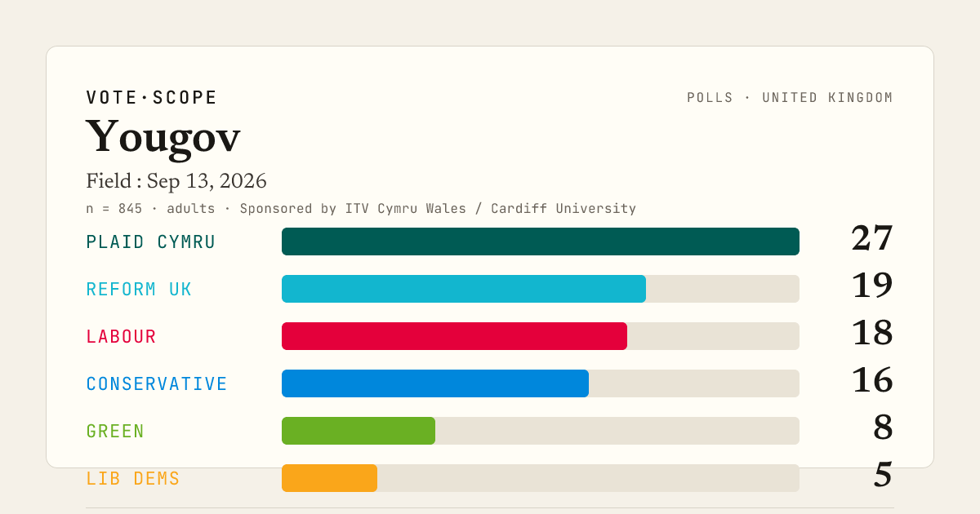The width and height of the screenshot is (980, 514).
Task: Select the REFORM UK party label
Action: 139,290
